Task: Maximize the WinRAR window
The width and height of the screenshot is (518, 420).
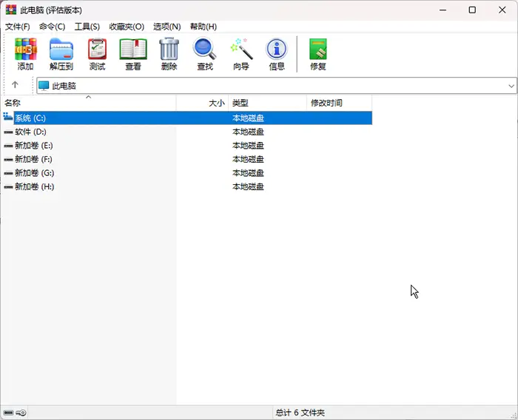Action: 472,10
